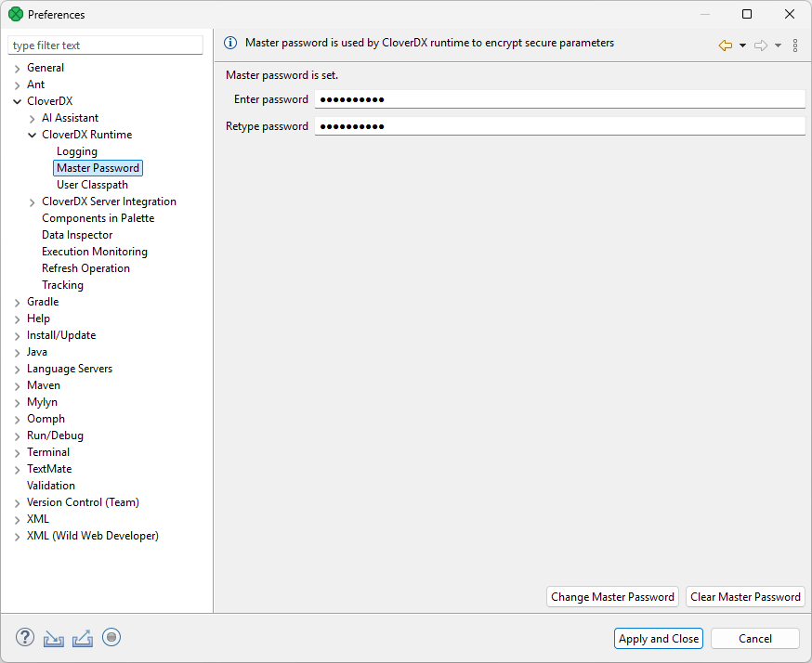Open the back history dropdown arrow

742,45
